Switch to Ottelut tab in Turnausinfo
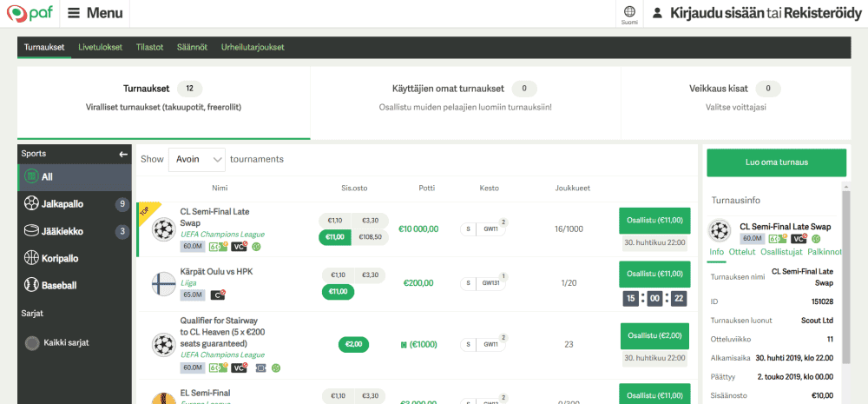The image size is (868, 404). [x=742, y=252]
